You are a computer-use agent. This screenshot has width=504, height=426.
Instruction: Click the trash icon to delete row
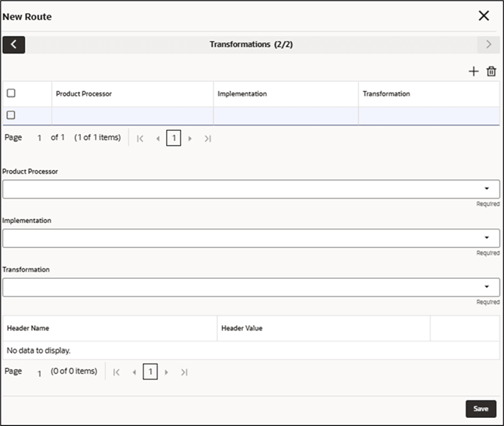click(x=491, y=71)
